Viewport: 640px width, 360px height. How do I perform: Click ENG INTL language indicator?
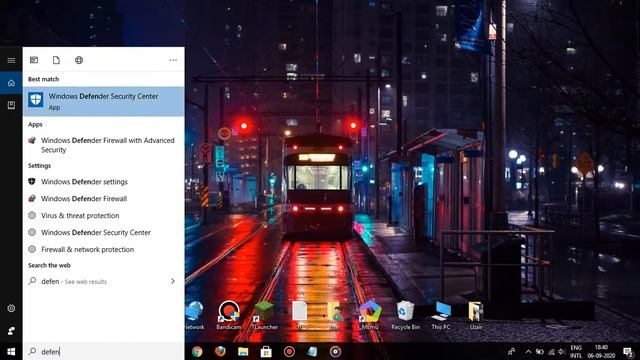coord(576,351)
